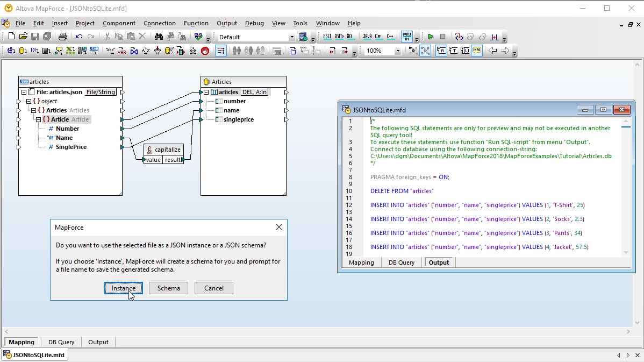Screen dimensions: 644x362
Task: Toggle auto-connect matching children button
Action: point(220,51)
